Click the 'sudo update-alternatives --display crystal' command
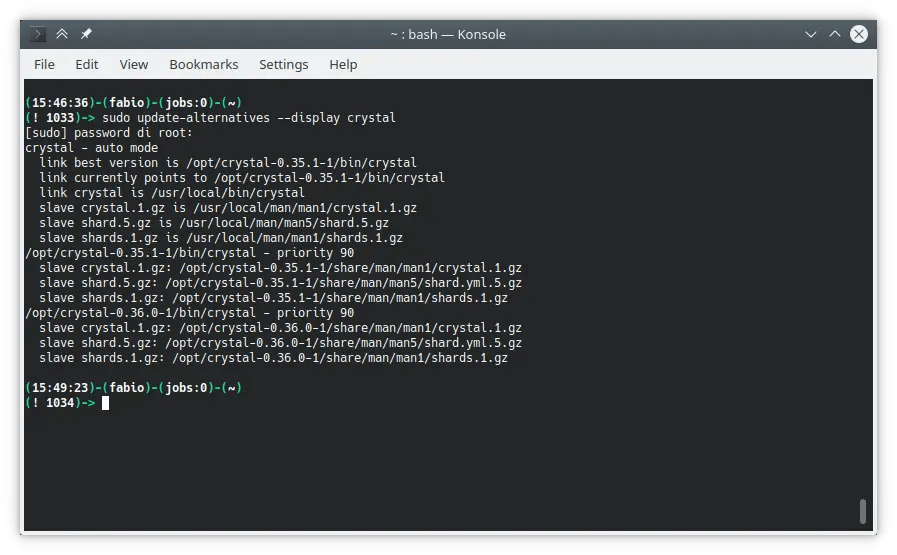 pyautogui.click(x=249, y=118)
